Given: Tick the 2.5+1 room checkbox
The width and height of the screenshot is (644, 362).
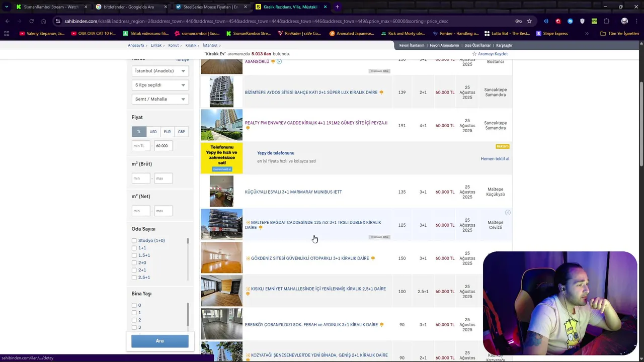Looking at the screenshot, I should click(134, 278).
